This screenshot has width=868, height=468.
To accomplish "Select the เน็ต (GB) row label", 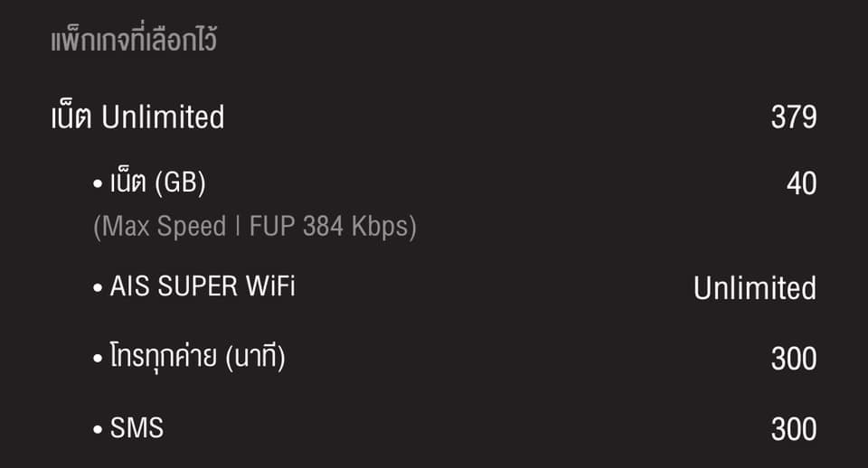I will point(157,181).
